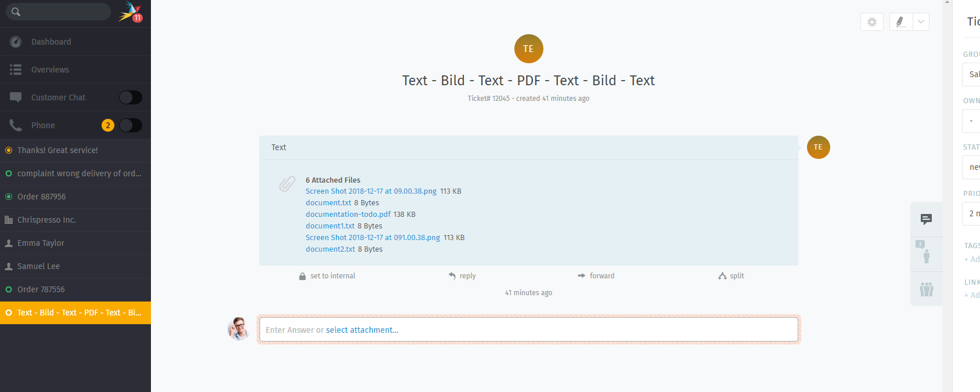Click the split icon
This screenshot has height=392, width=980.
722,276
